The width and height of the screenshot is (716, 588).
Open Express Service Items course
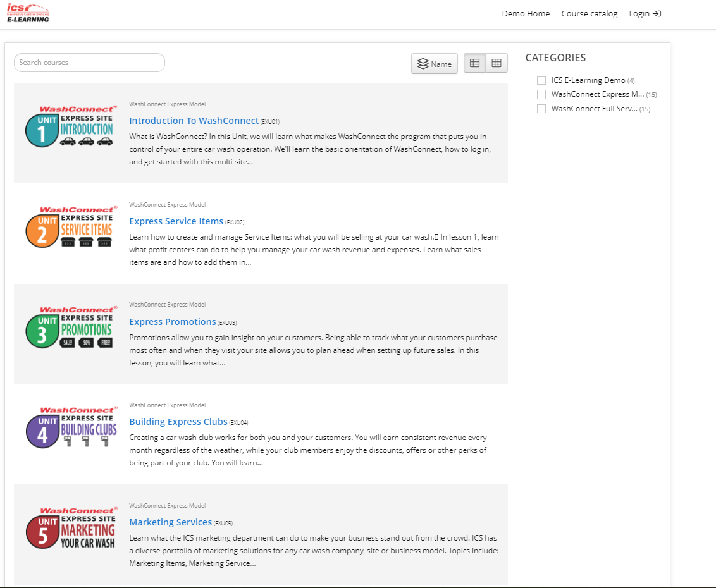coord(176,221)
